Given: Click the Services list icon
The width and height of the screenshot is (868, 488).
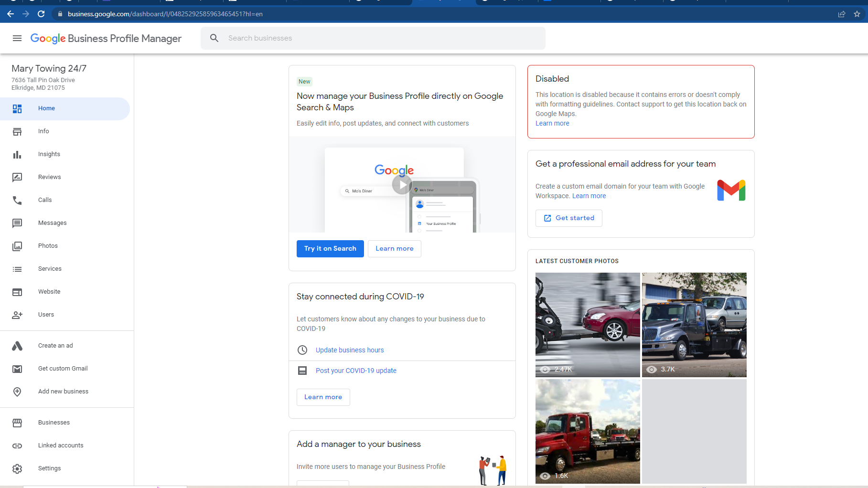Looking at the screenshot, I should (17, 269).
